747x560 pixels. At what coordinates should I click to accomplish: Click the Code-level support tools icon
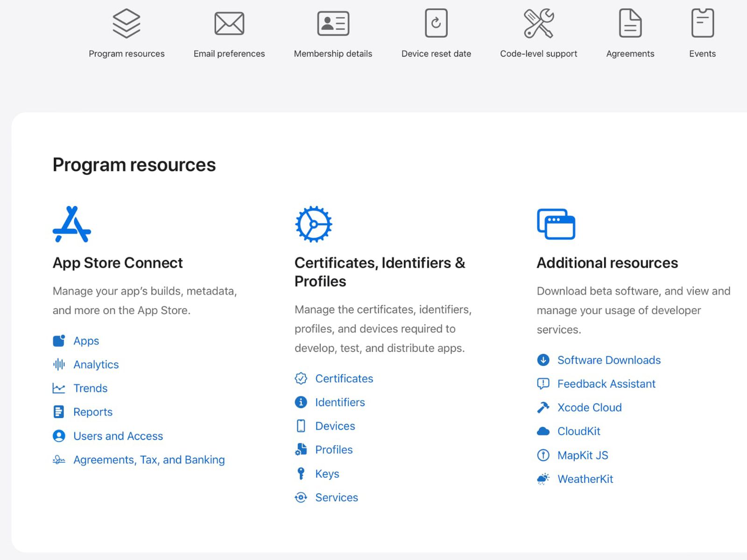click(538, 23)
